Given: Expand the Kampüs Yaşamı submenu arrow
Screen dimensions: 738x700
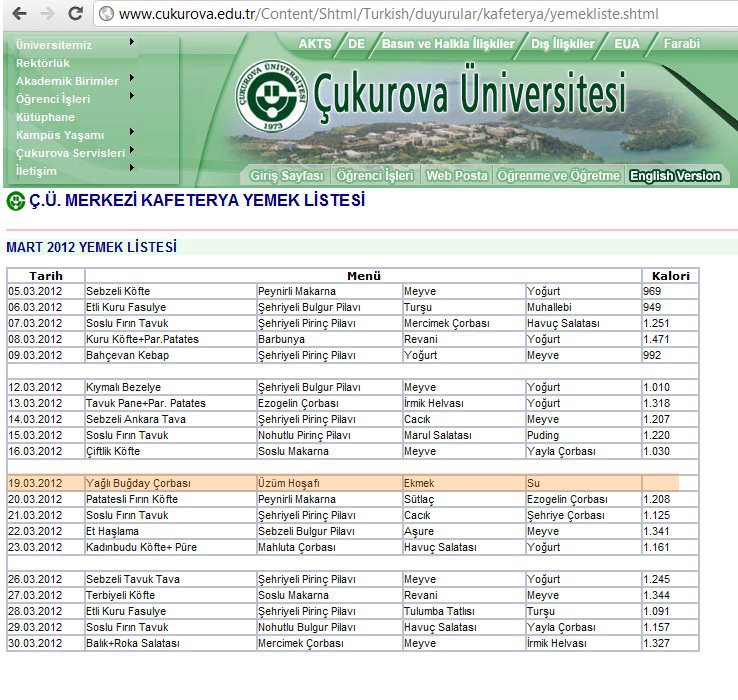Looking at the screenshot, I should pos(132,132).
